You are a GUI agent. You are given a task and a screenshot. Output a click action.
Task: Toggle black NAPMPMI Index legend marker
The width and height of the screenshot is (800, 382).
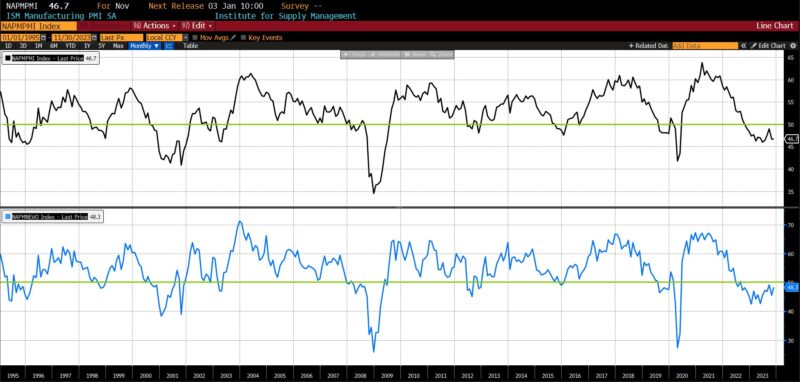[7, 58]
